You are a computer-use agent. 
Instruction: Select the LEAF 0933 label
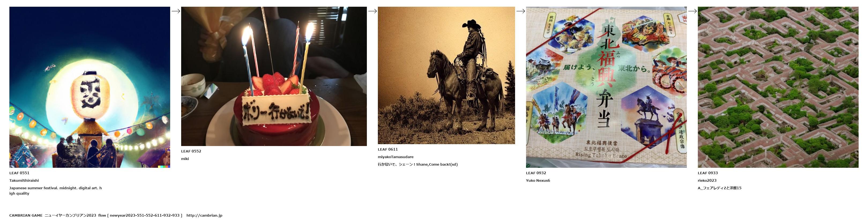[x=707, y=173]
